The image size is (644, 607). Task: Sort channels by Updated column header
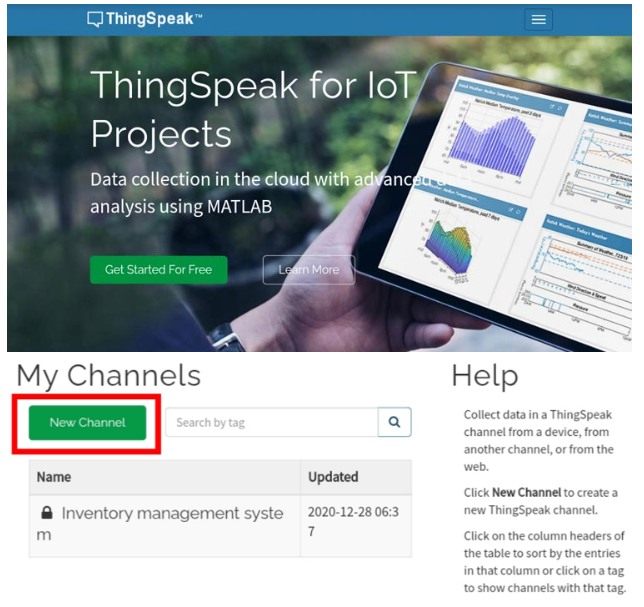click(x=333, y=477)
